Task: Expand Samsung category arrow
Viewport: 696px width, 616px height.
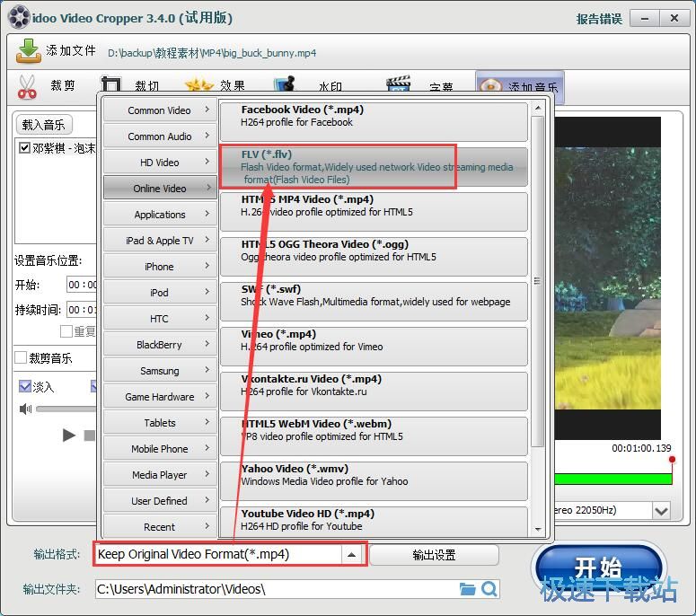Action: 207,370
